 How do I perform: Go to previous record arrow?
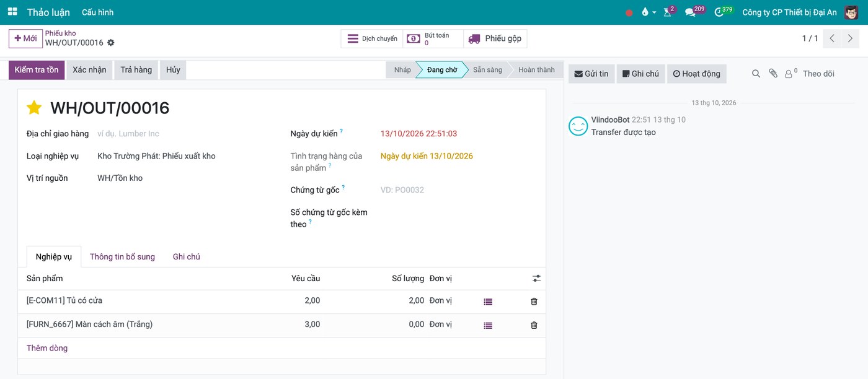pyautogui.click(x=832, y=38)
